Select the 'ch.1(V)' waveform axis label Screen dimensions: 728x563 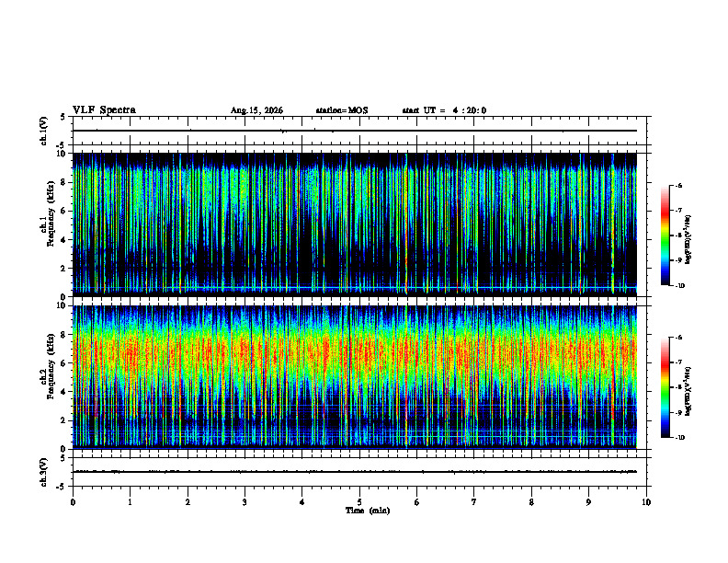point(43,131)
